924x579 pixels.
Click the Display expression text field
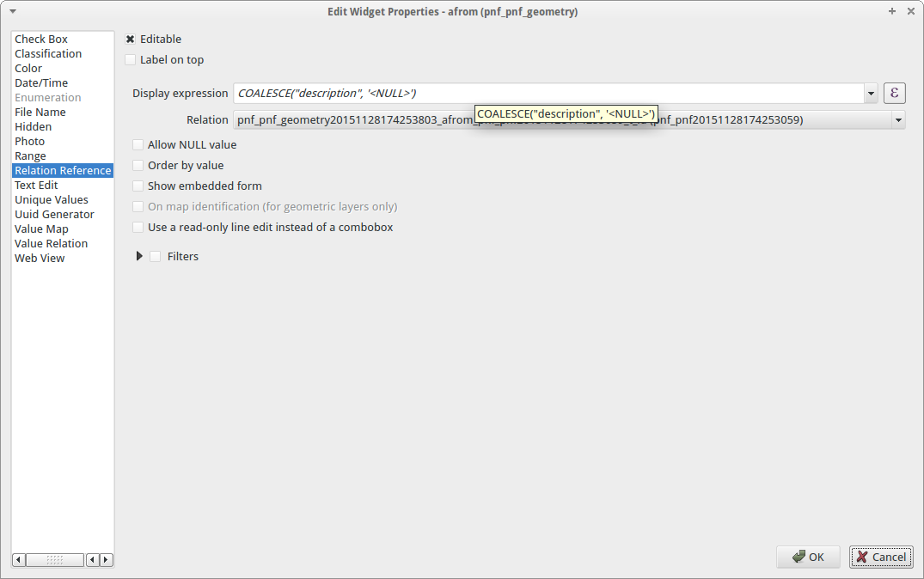(x=548, y=93)
